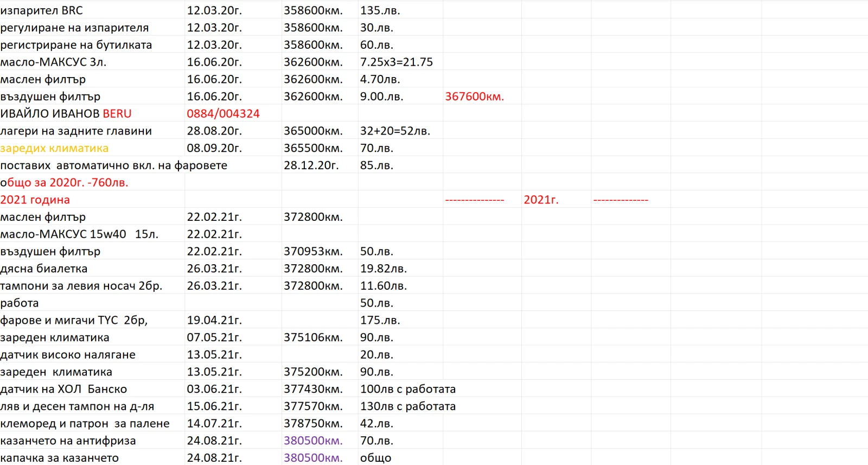Select the "28.12.20г." date cell
This screenshot has height=465, width=868.
(311, 165)
